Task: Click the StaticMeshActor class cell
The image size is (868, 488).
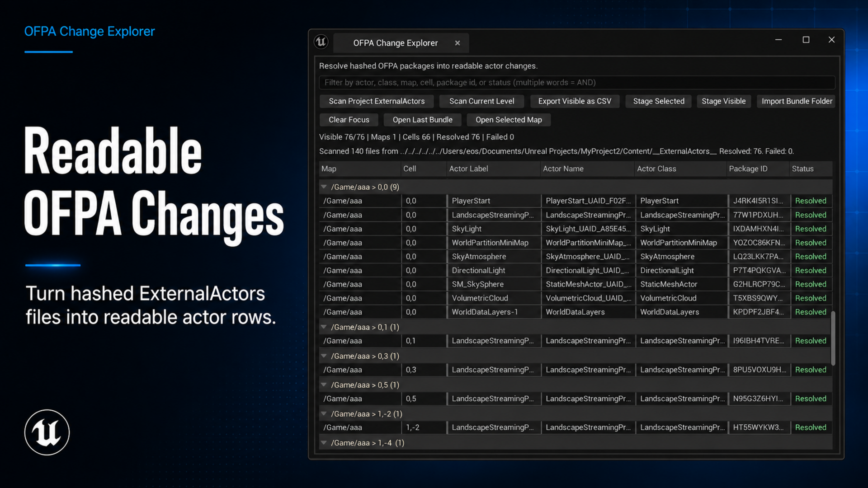Action: (x=682, y=284)
